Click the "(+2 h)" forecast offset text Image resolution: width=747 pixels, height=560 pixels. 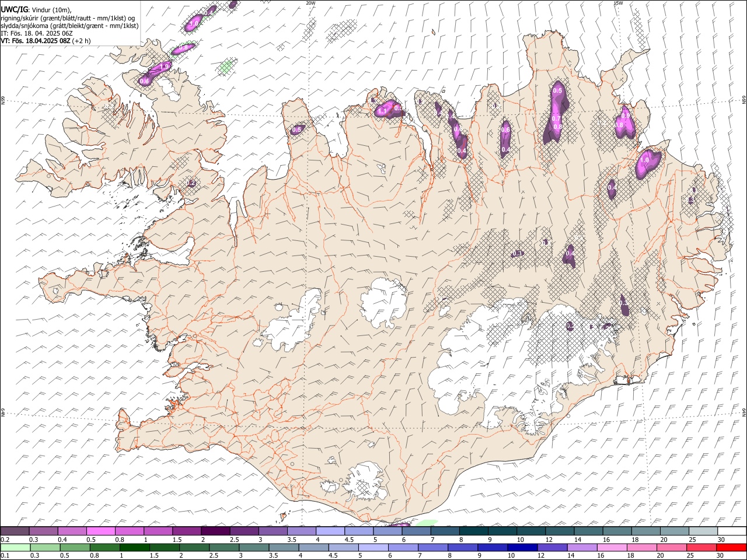click(x=82, y=41)
